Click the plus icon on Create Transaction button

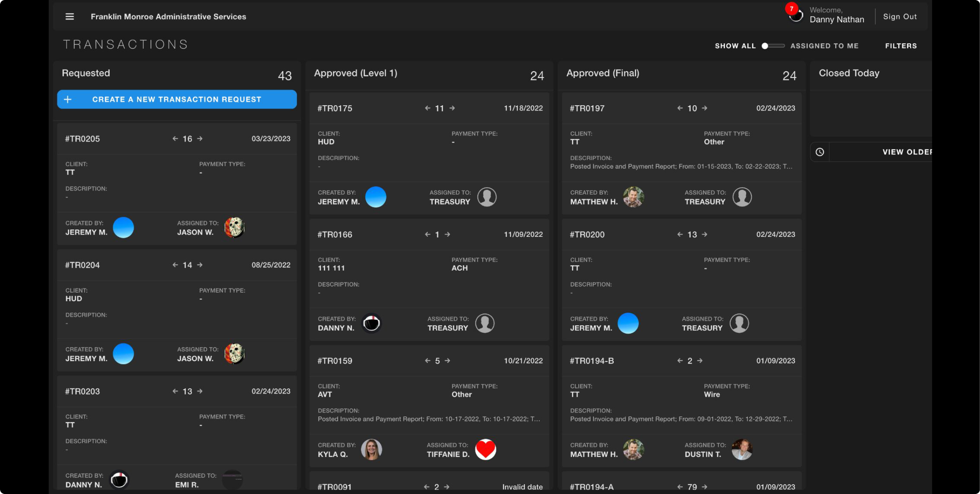coord(68,100)
